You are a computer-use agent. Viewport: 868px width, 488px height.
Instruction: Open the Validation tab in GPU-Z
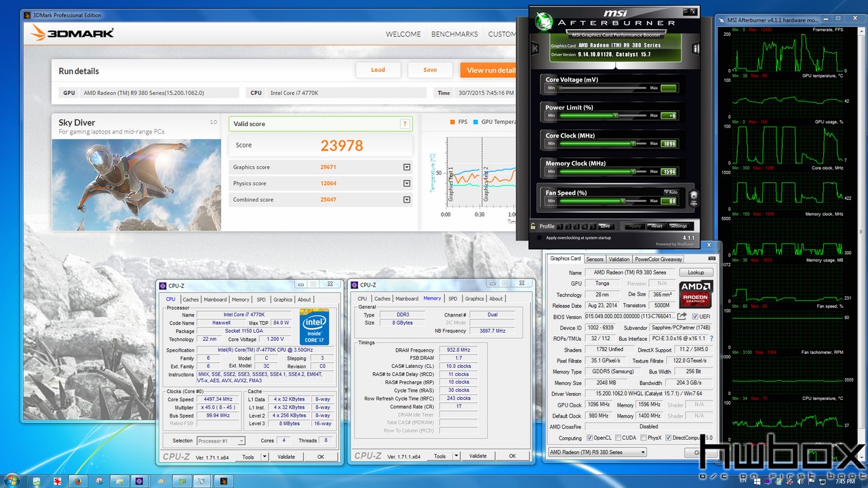618,259
